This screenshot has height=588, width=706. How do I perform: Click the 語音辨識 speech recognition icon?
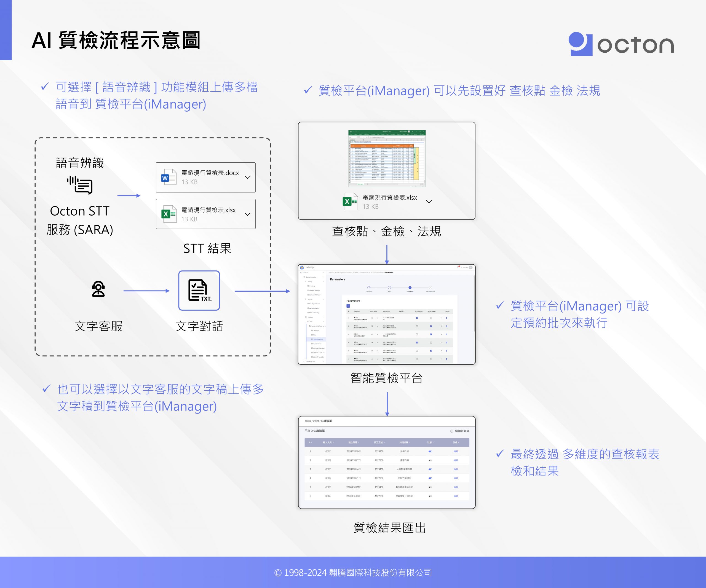pos(80,185)
